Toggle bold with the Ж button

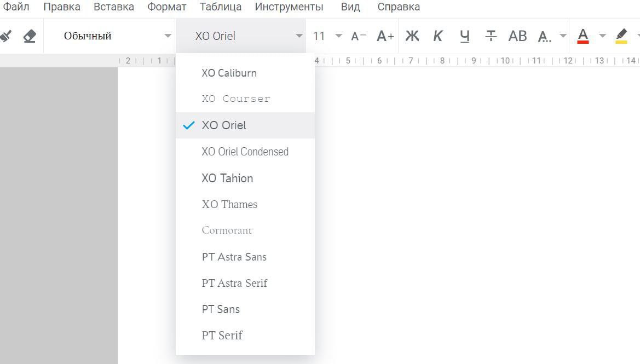tap(412, 36)
